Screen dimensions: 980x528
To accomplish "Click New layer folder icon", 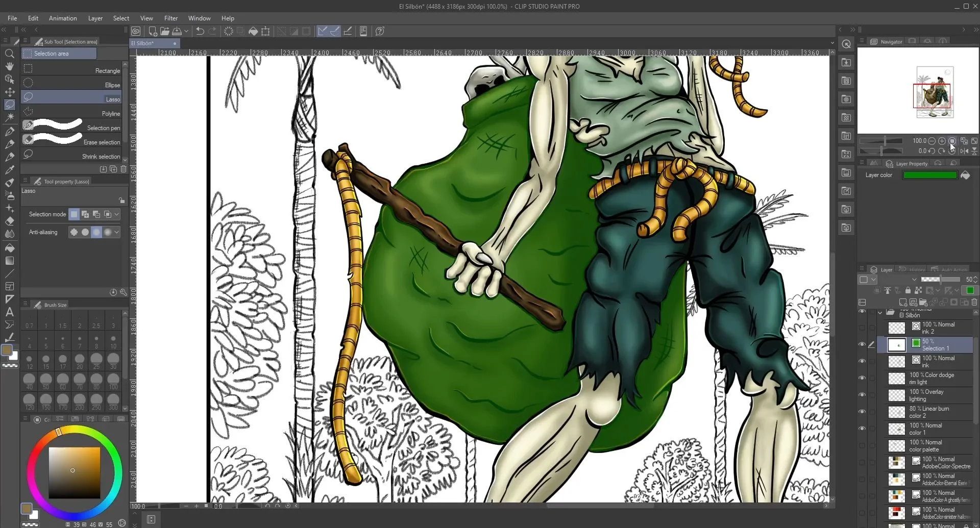I will point(923,303).
